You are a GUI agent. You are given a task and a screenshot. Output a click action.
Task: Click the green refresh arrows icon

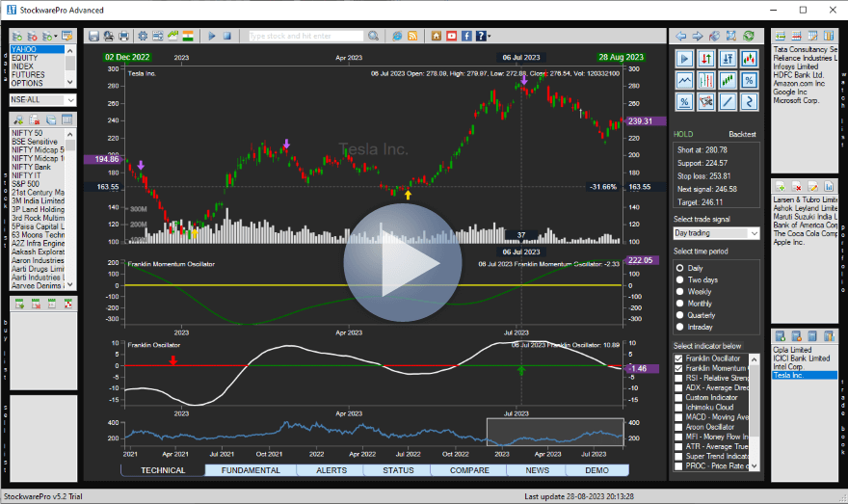749,36
